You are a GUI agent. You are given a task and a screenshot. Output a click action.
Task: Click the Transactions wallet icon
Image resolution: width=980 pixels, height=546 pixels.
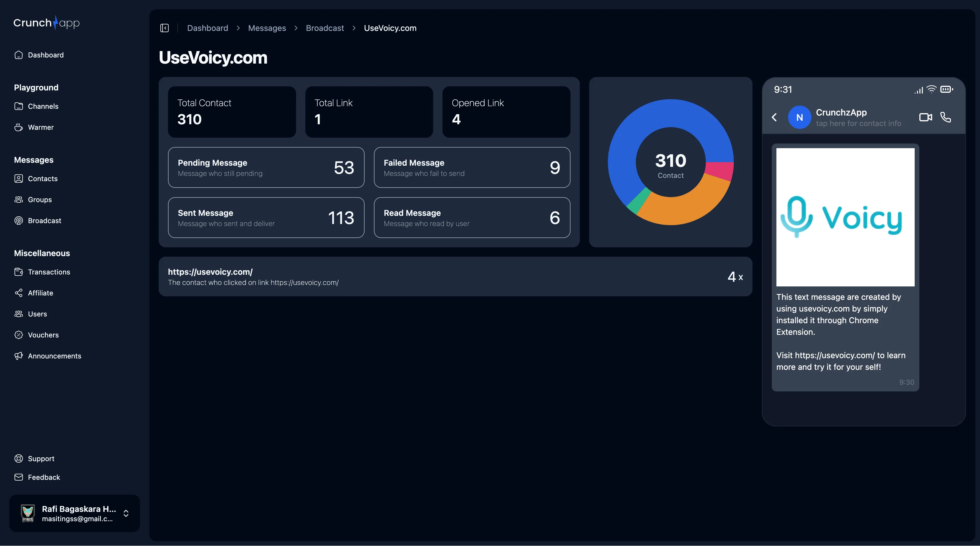pyautogui.click(x=19, y=272)
